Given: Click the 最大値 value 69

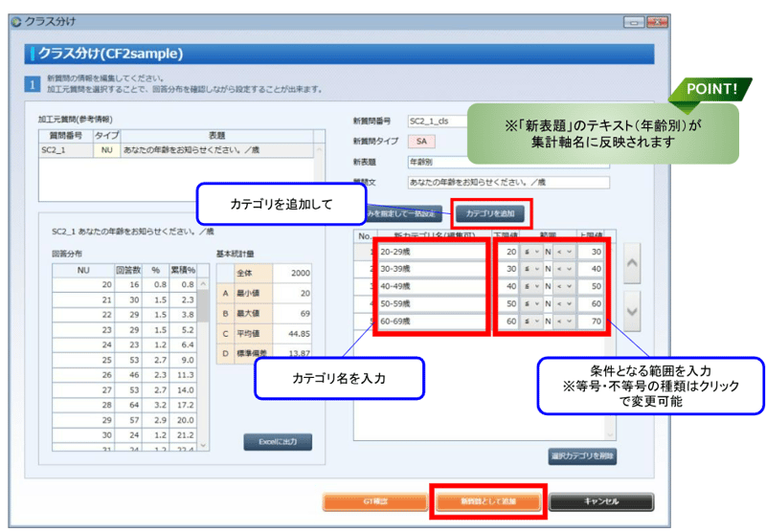Looking at the screenshot, I should click(x=292, y=314).
